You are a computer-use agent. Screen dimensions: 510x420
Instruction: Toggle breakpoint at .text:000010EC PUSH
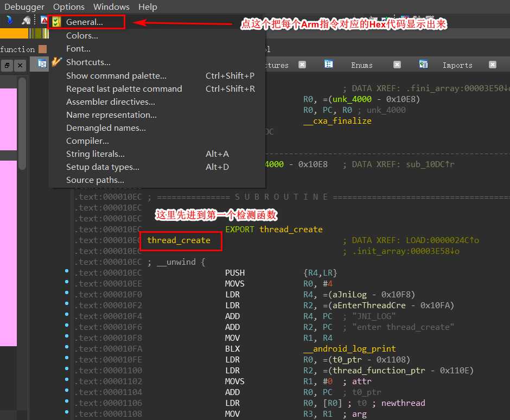[67, 271]
